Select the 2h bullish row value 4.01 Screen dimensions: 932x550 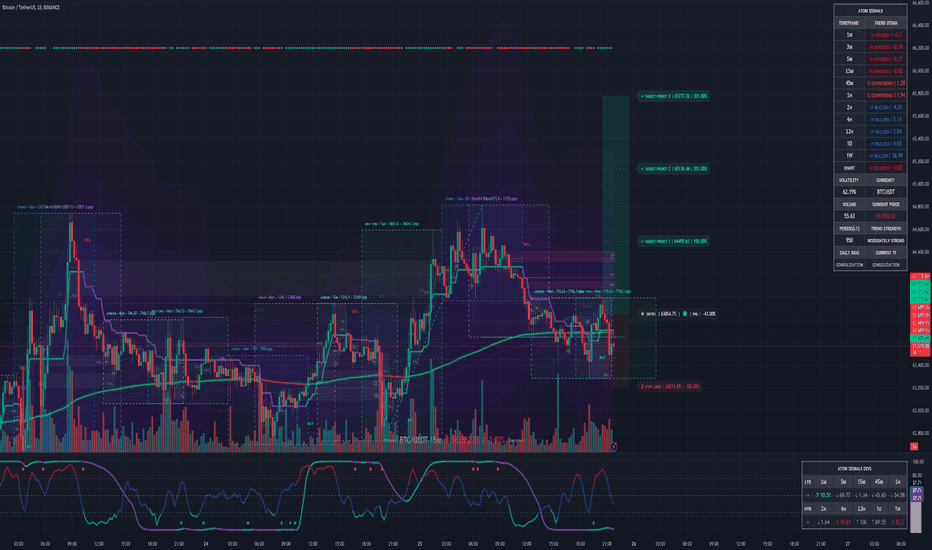point(886,108)
